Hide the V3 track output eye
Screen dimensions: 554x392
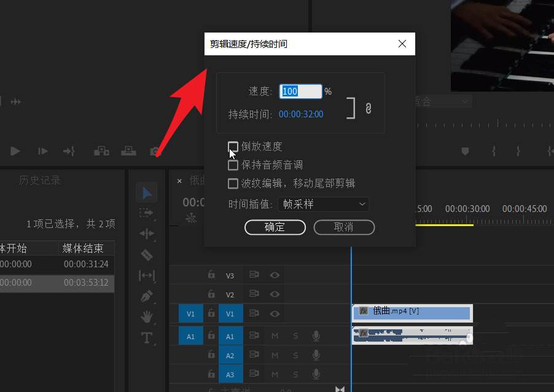click(x=275, y=275)
